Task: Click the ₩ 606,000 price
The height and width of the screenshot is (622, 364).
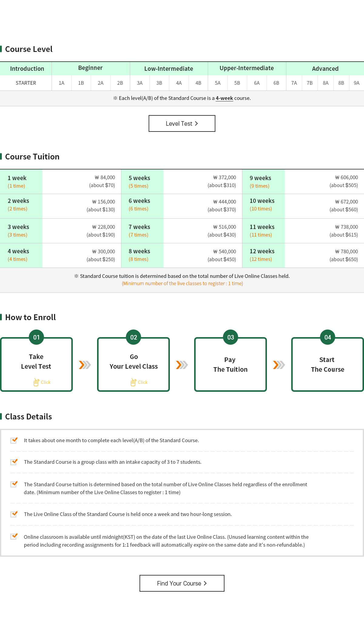Action: 346,177
